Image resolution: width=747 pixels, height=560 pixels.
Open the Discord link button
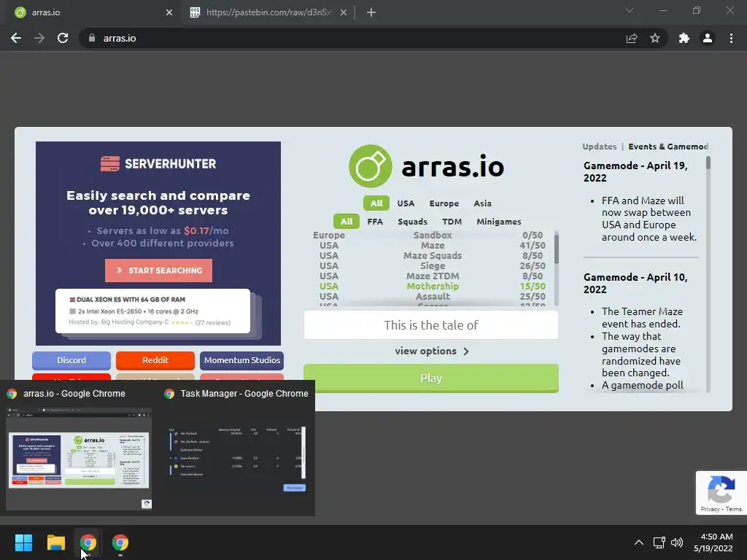tap(71, 360)
